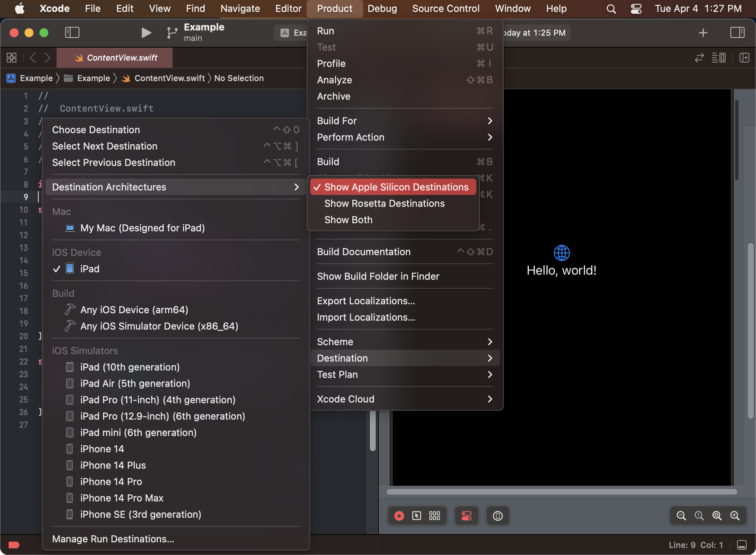
Task: Open the canvas device settings icon
Action: [467, 516]
